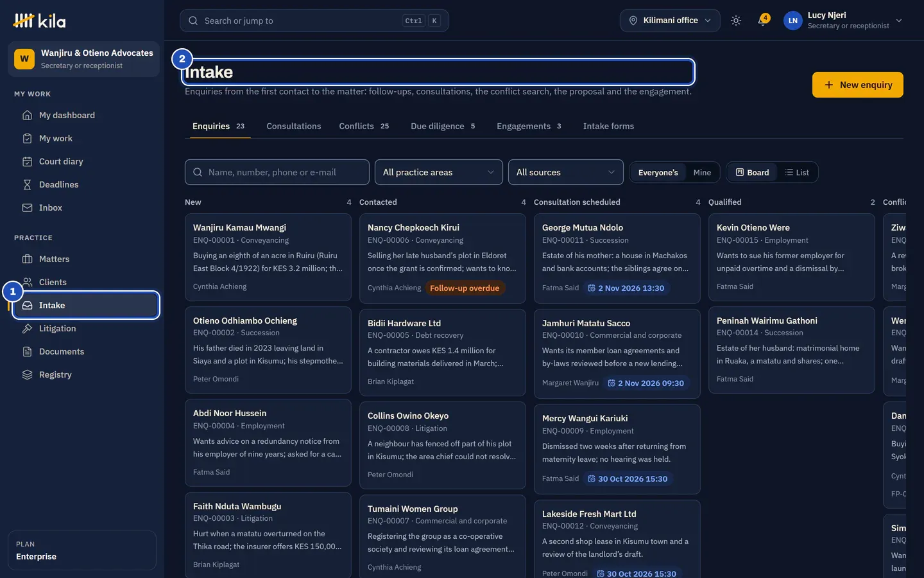This screenshot has height=578, width=924.
Task: Click the Documents file icon
Action: (x=27, y=351)
